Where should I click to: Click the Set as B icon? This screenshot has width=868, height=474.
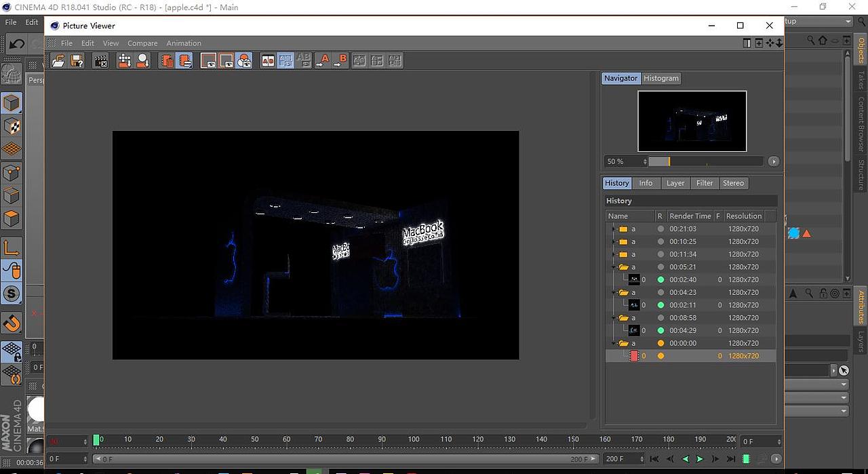click(340, 60)
